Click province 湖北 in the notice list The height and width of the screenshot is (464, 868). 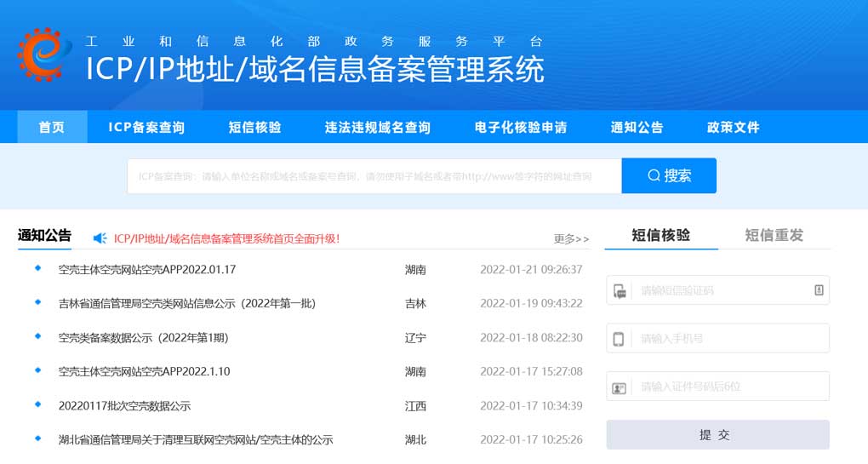(415, 439)
